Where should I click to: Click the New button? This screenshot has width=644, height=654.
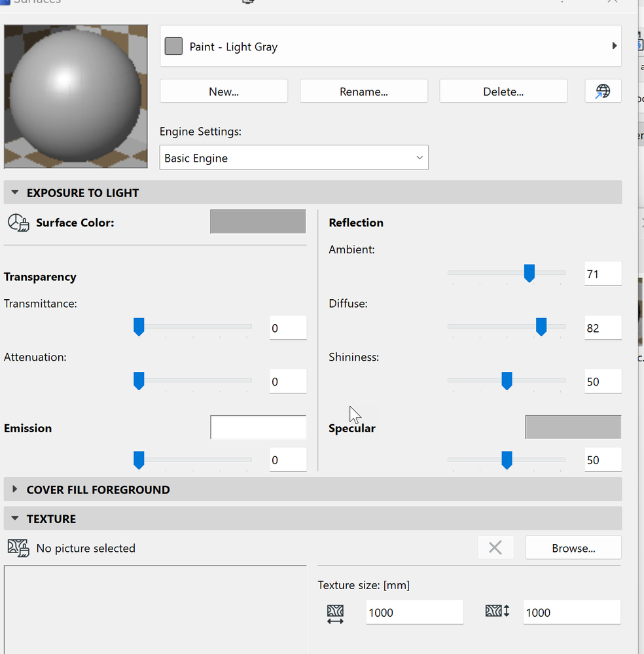pos(223,90)
